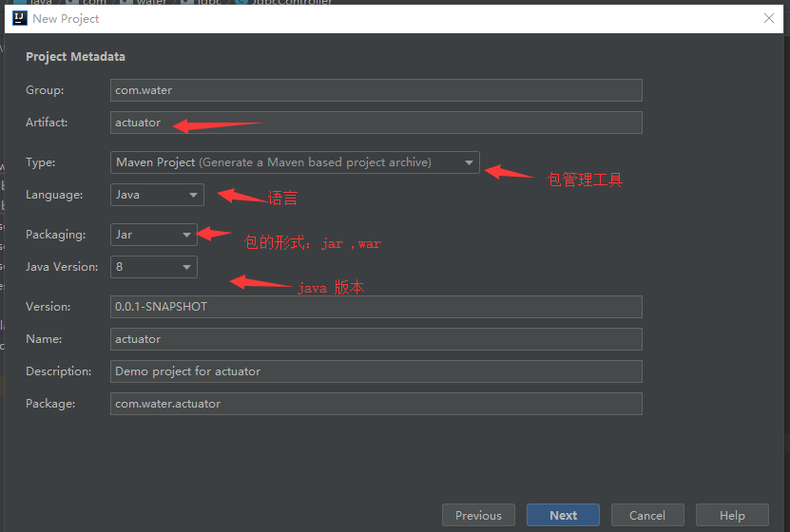
Task: Click the Java Version: label
Action: [x=62, y=267]
